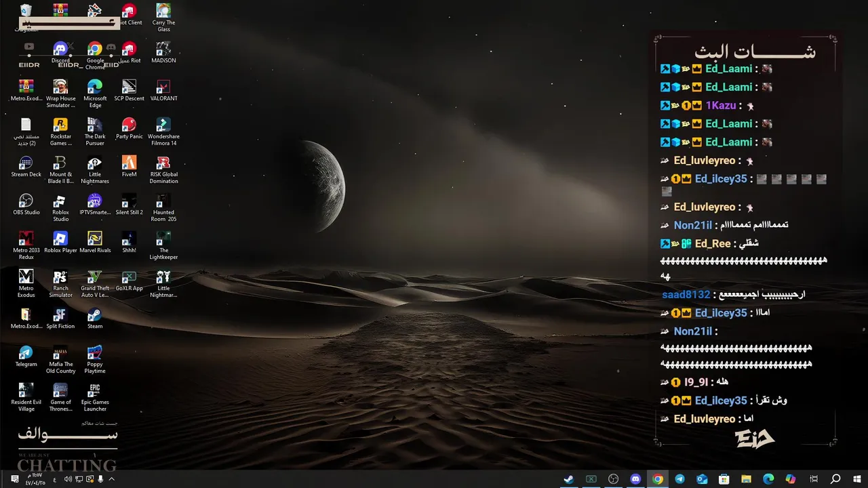Open the Silent Still 2 shortcut
This screenshot has height=488, width=868.
[x=129, y=204]
